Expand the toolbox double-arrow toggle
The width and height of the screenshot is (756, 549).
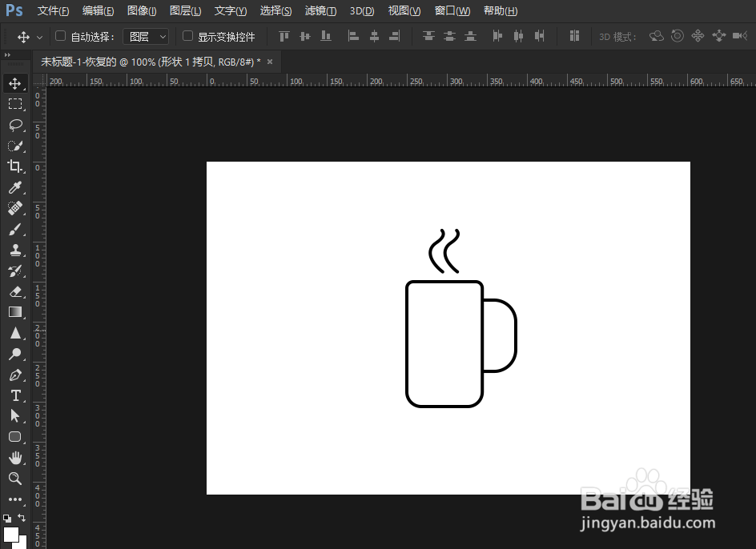7,55
